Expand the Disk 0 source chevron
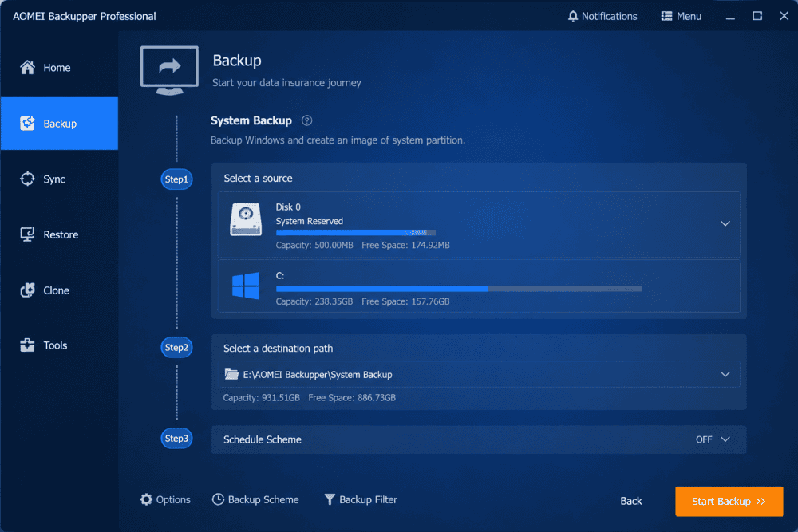The width and height of the screenshot is (798, 532). click(x=725, y=224)
